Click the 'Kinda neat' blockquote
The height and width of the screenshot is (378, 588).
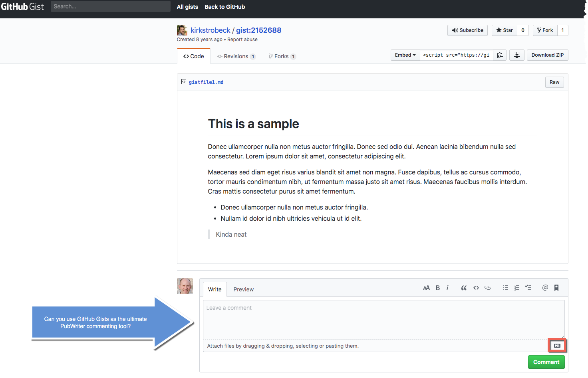231,234
